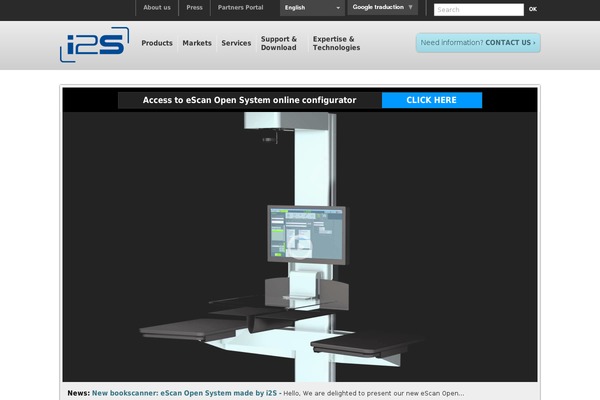Expand the Google traduction dropdown

click(382, 7)
